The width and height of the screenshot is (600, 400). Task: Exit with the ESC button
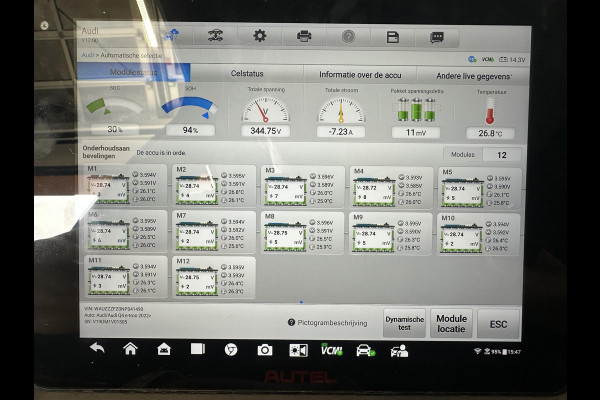click(x=499, y=324)
